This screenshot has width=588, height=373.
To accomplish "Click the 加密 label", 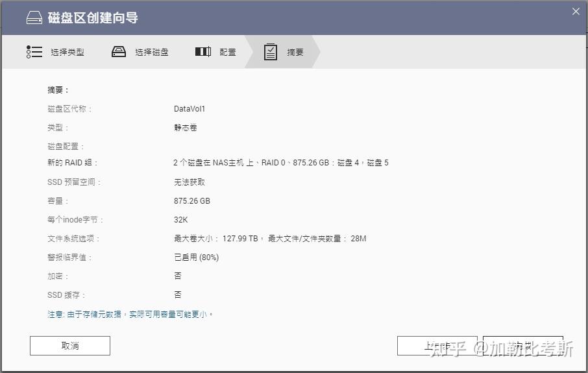I will [x=58, y=276].
